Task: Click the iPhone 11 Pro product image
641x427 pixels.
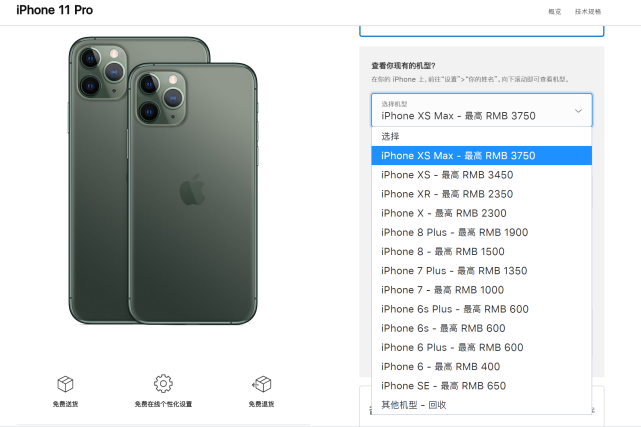Action: pos(163,181)
